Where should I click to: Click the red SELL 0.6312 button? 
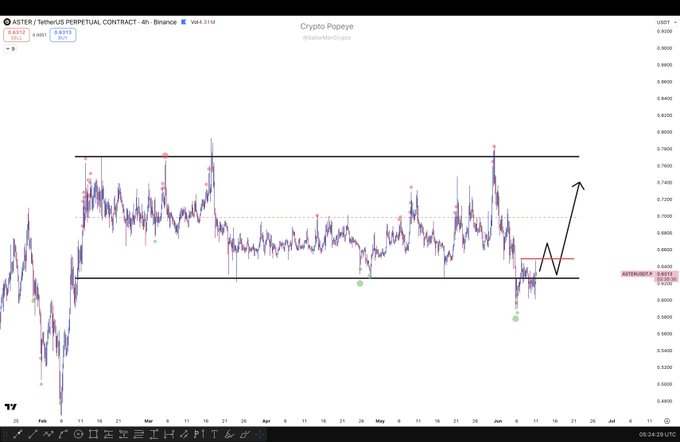click(16, 35)
